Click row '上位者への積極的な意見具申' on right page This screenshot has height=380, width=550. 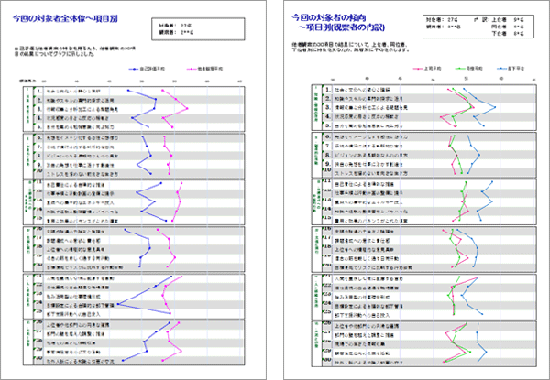click(364, 250)
